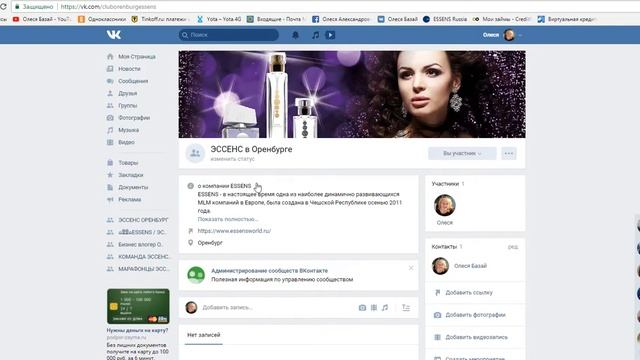Open the Одноклассники bookmark
Viewport: 640px width, 360px height.
pyautogui.click(x=102, y=19)
